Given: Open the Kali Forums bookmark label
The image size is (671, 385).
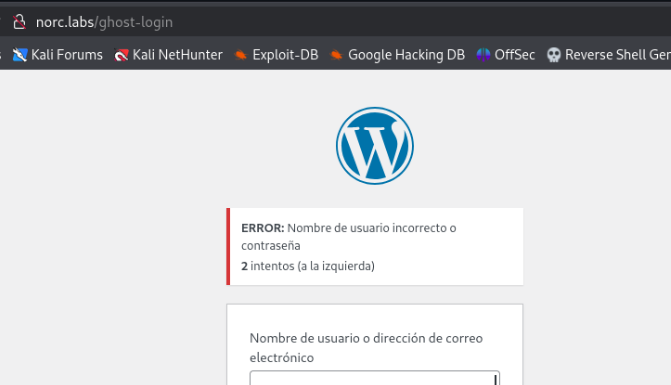Looking at the screenshot, I should (x=67, y=55).
